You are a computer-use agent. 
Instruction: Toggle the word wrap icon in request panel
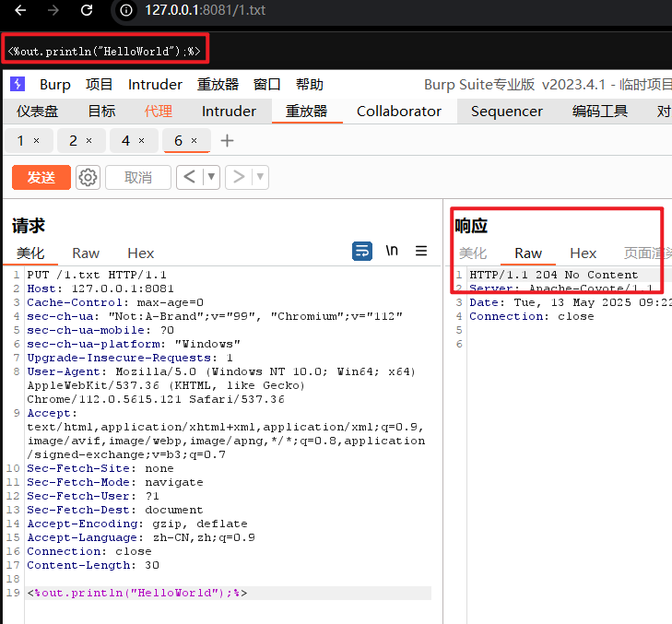[362, 251]
